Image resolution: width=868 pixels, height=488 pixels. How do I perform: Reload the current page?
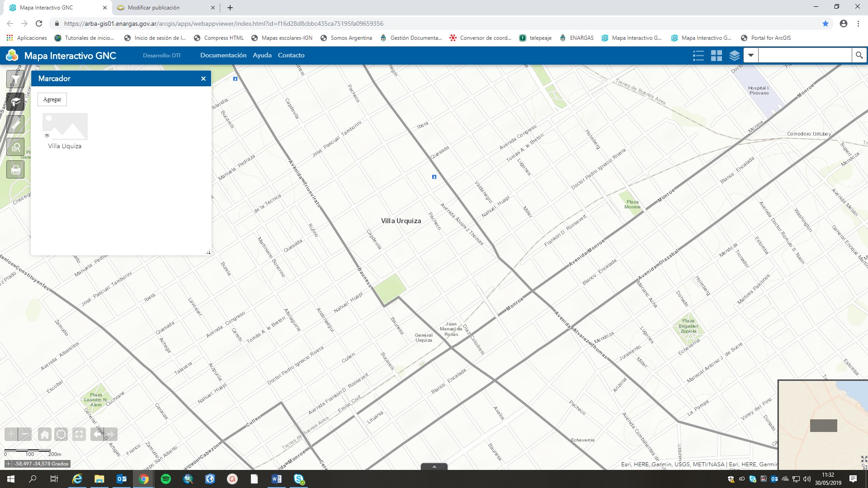[39, 23]
